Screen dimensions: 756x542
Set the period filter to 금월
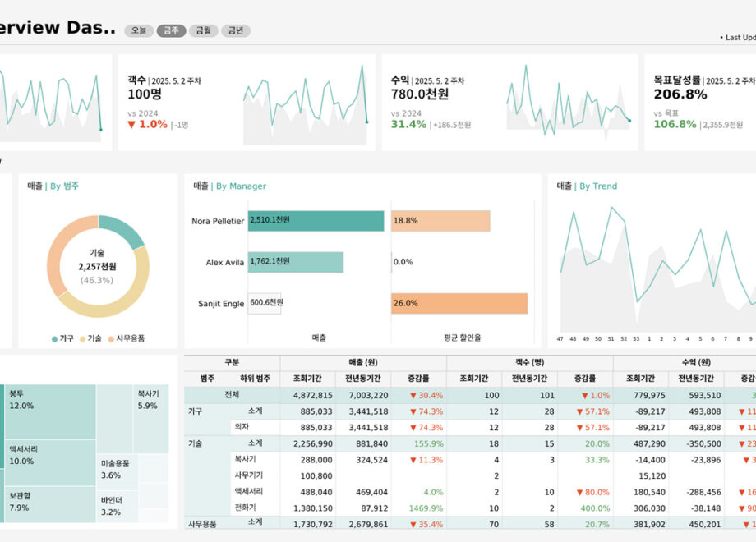click(203, 30)
